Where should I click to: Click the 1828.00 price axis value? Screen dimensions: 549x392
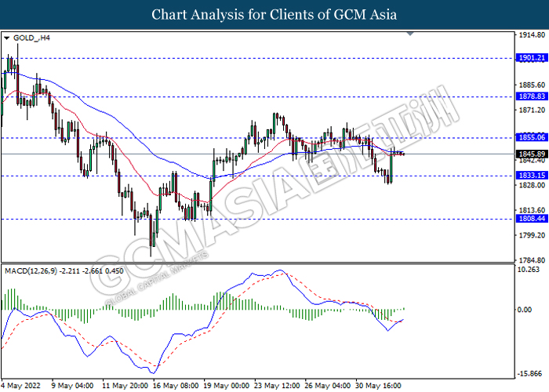[532, 185]
